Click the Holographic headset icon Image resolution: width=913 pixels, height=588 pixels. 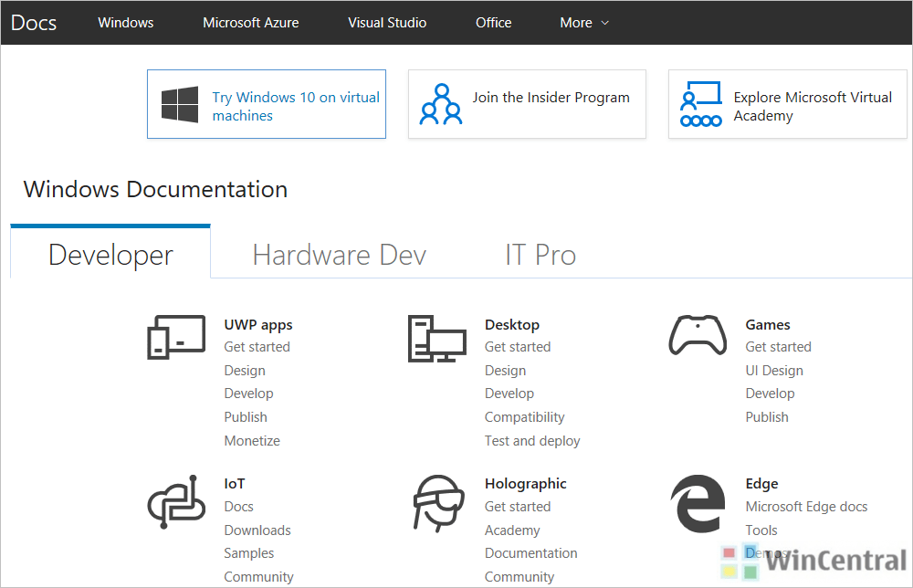pyautogui.click(x=438, y=504)
